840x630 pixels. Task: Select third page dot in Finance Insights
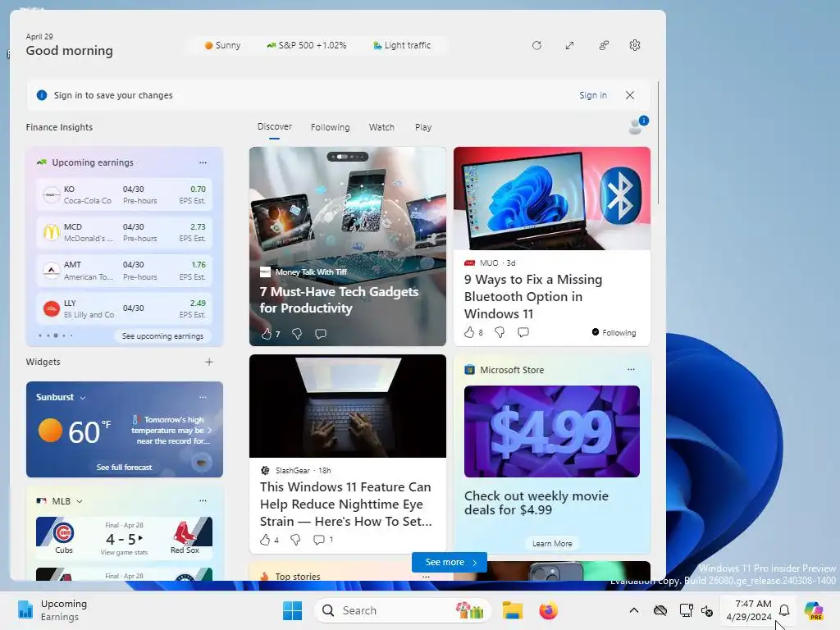click(x=56, y=336)
